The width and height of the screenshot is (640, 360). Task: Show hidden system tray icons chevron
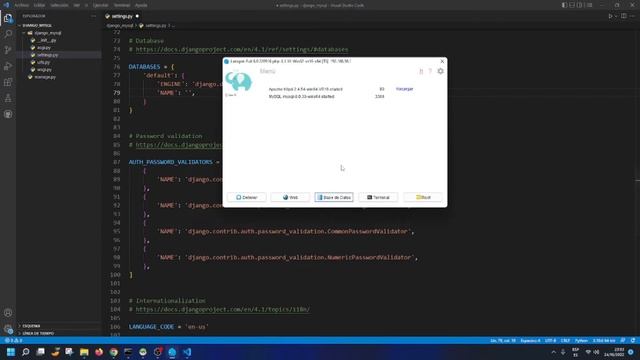[553, 352]
